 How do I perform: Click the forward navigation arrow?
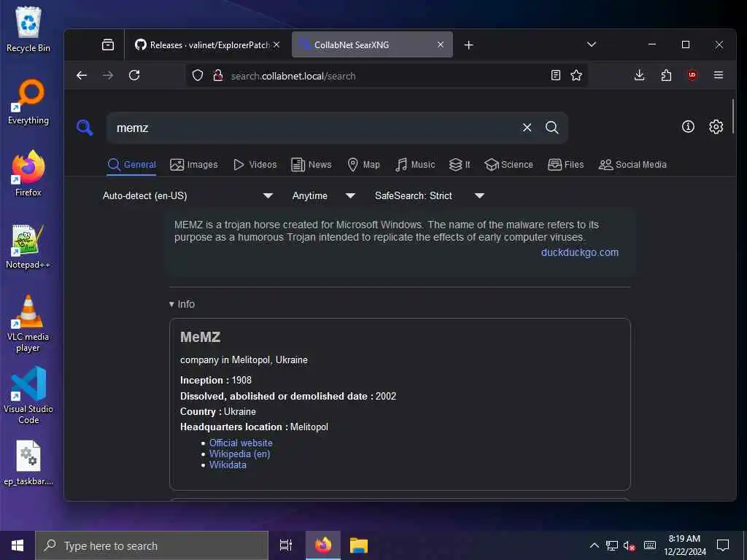coord(108,75)
